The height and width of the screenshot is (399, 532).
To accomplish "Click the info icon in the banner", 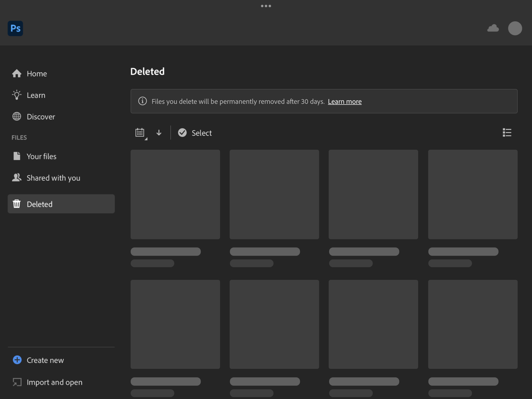I will 142,101.
